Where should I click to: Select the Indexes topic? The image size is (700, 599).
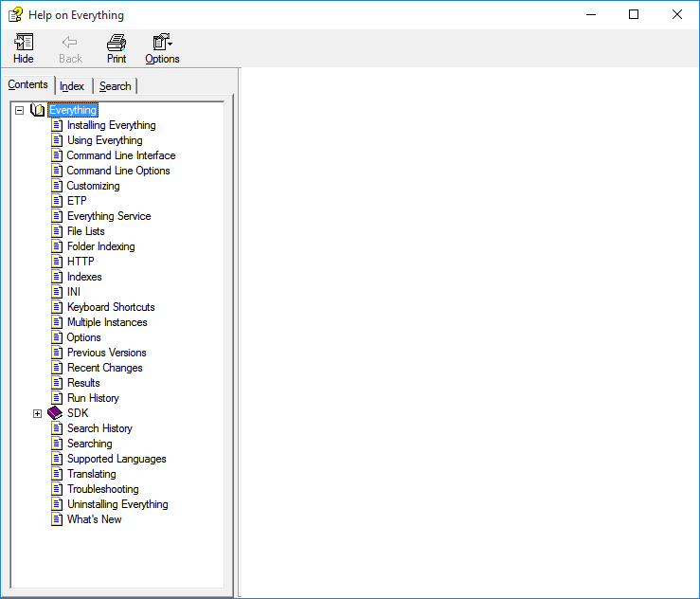(84, 277)
